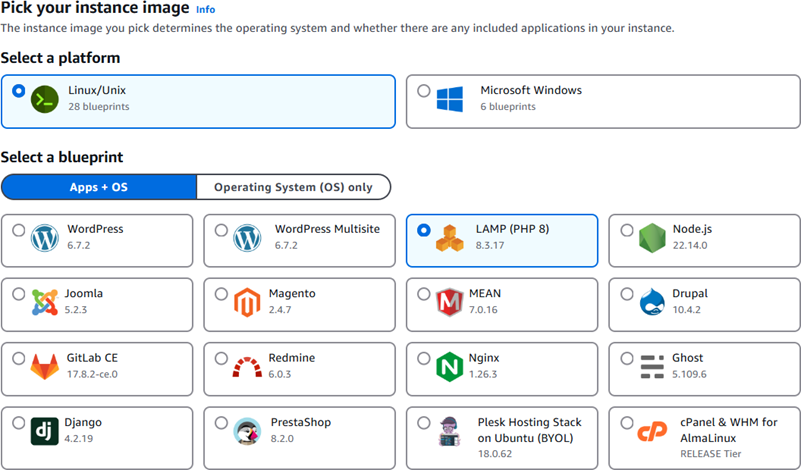Select the PrestaShop radio button
This screenshot has width=801, height=470.
coord(221,423)
